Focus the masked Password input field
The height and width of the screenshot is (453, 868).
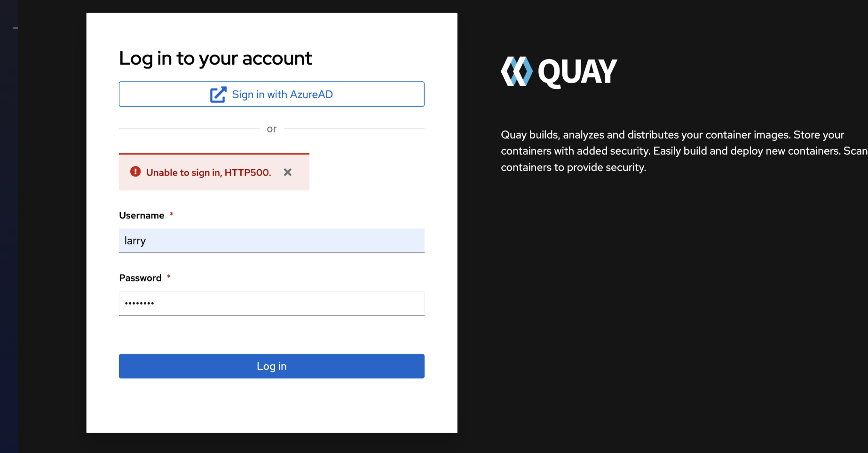click(272, 304)
